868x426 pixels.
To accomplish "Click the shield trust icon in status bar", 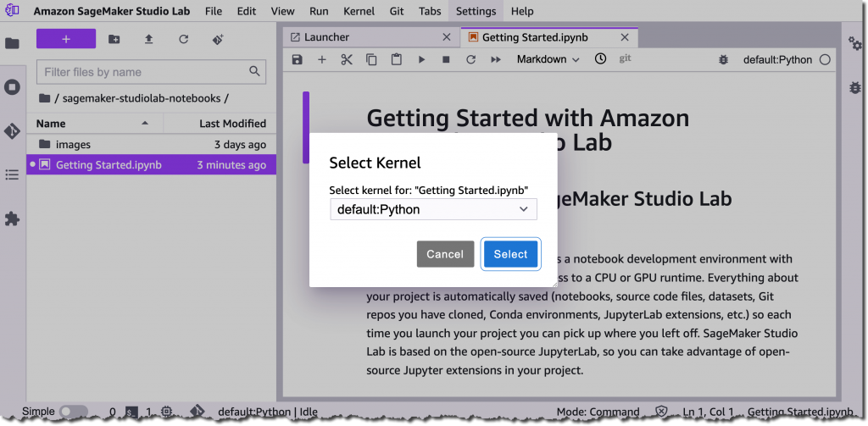I will pyautogui.click(x=661, y=412).
